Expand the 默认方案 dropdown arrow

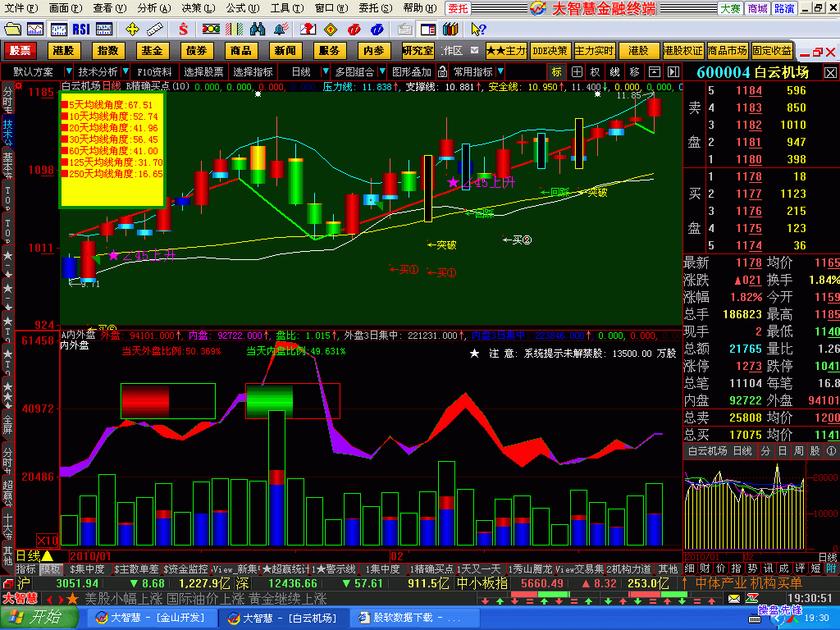point(68,71)
